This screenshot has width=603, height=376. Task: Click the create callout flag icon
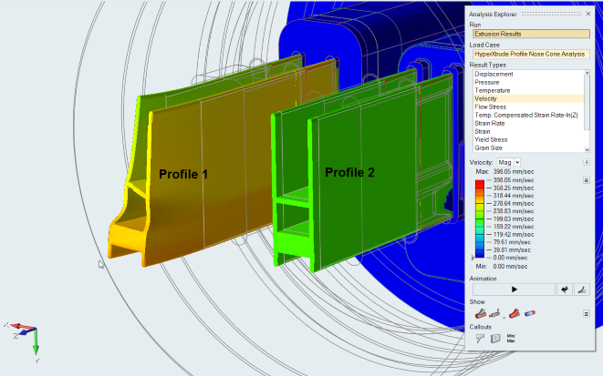point(480,338)
